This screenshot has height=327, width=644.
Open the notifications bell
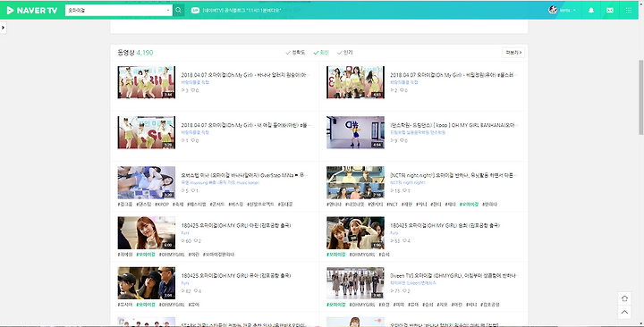click(x=591, y=10)
